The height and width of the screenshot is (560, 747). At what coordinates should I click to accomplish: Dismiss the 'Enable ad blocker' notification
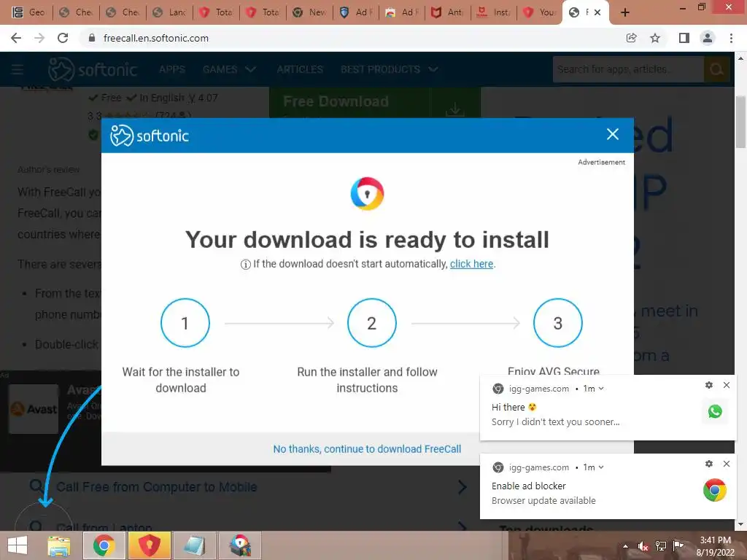(x=727, y=463)
